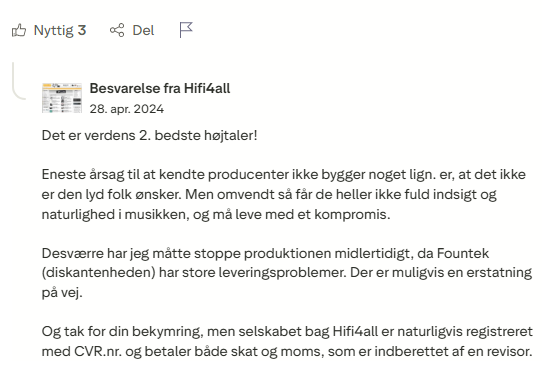Click the curved reply thread connector line
This screenshot has width=558, height=383.
[19, 81]
